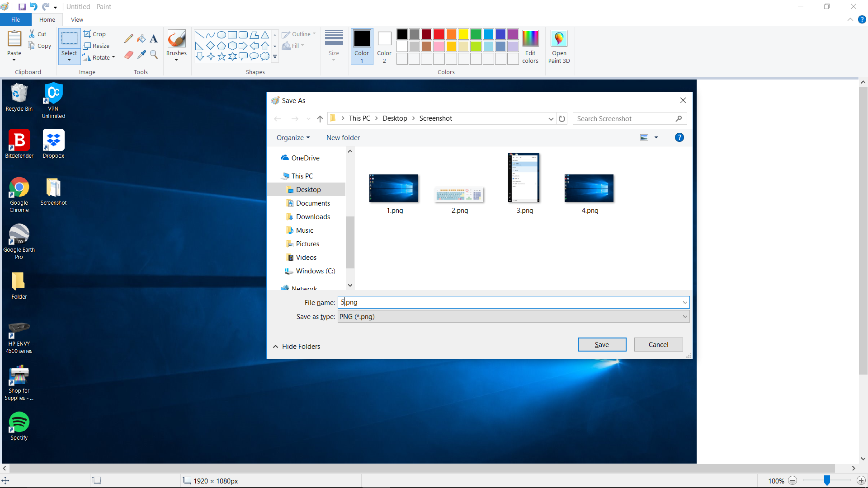Switch to Color 2
This screenshot has width=868, height=488.
tap(384, 45)
